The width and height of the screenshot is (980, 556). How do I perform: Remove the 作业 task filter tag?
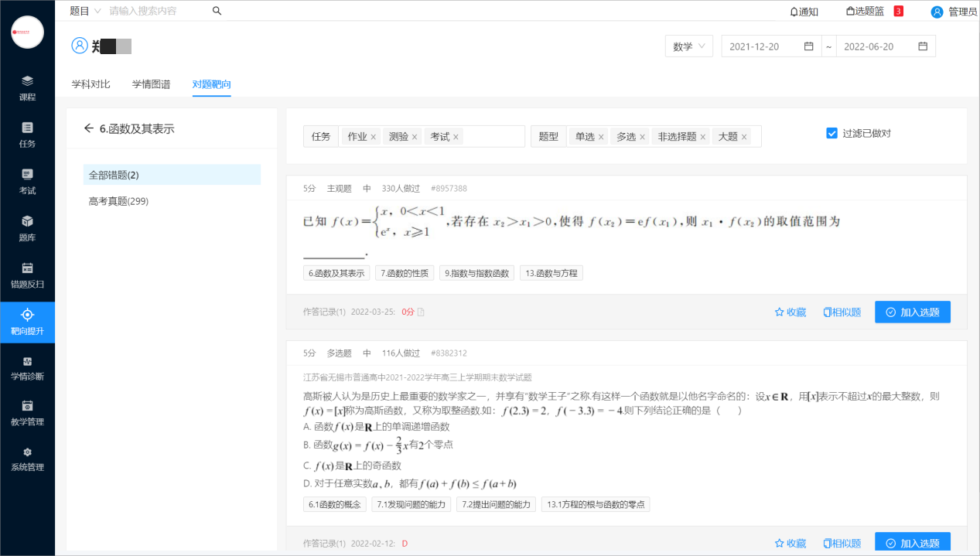click(373, 137)
